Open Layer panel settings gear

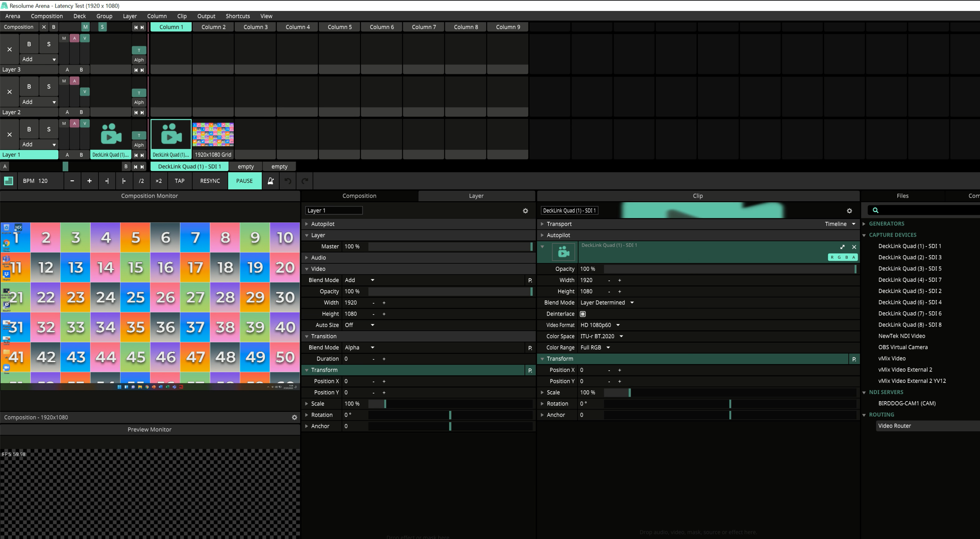tap(525, 211)
